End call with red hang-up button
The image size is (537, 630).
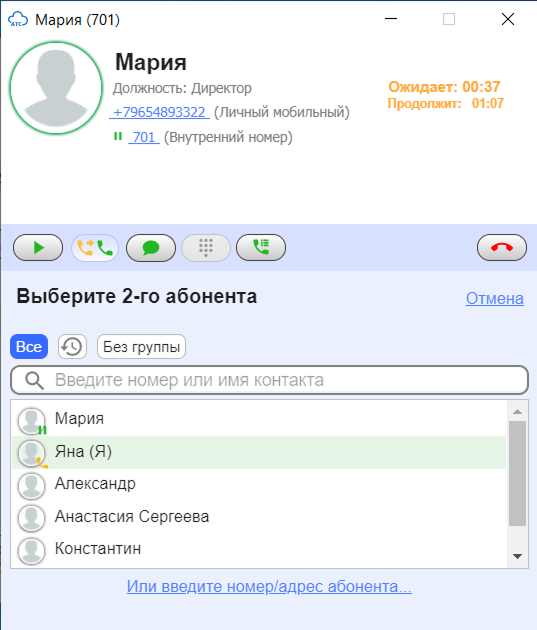pos(502,248)
